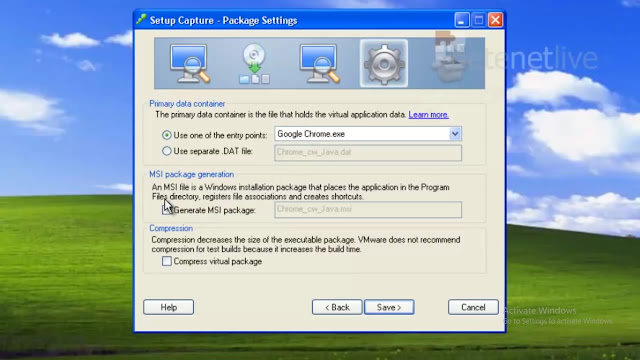The width and height of the screenshot is (640, 360).
Task: Close the Setup Capture window
Action: coord(496,20)
